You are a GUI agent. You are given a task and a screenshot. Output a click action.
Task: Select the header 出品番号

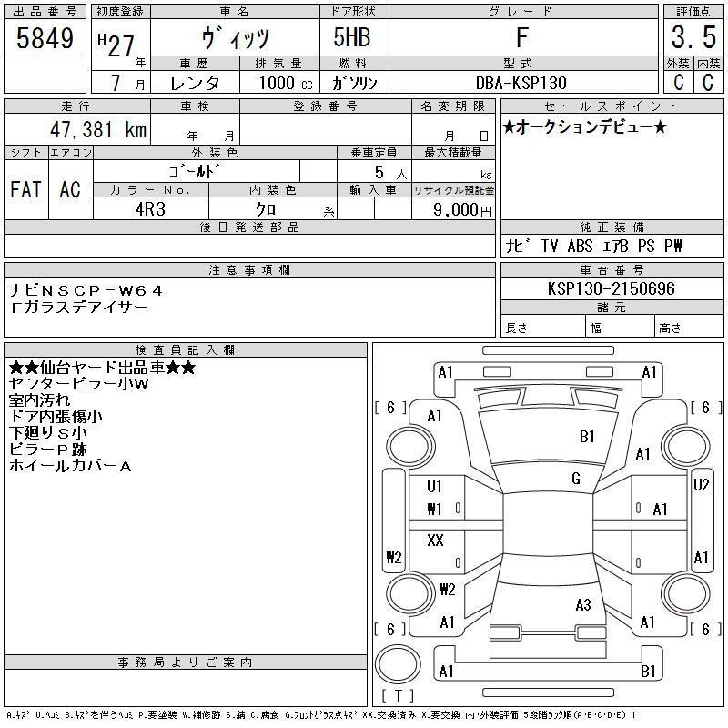(45, 12)
